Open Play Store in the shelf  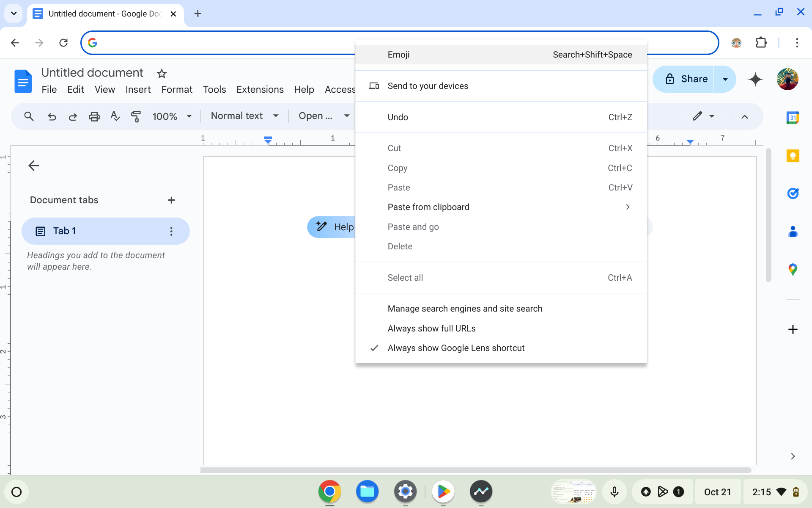point(443,491)
